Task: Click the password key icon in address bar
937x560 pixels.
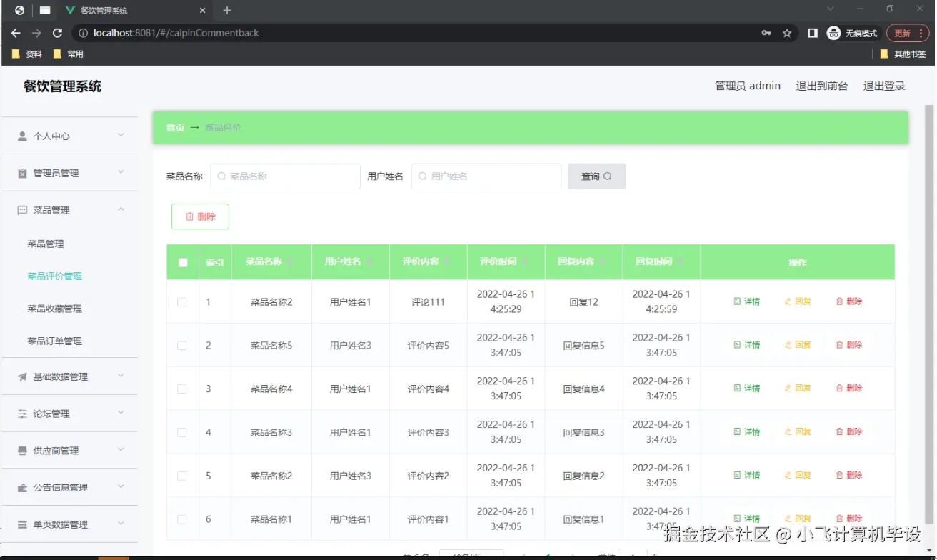Action: 766,33
